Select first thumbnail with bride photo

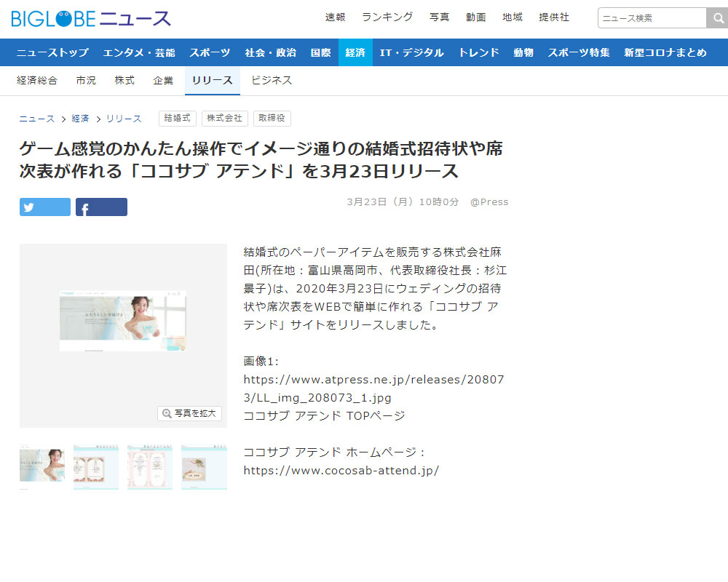pos(42,467)
